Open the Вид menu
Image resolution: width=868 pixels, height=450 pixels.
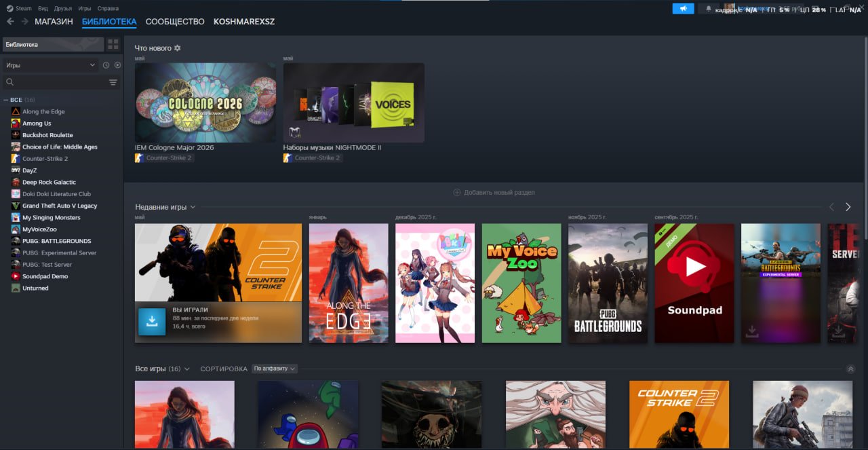(x=43, y=9)
